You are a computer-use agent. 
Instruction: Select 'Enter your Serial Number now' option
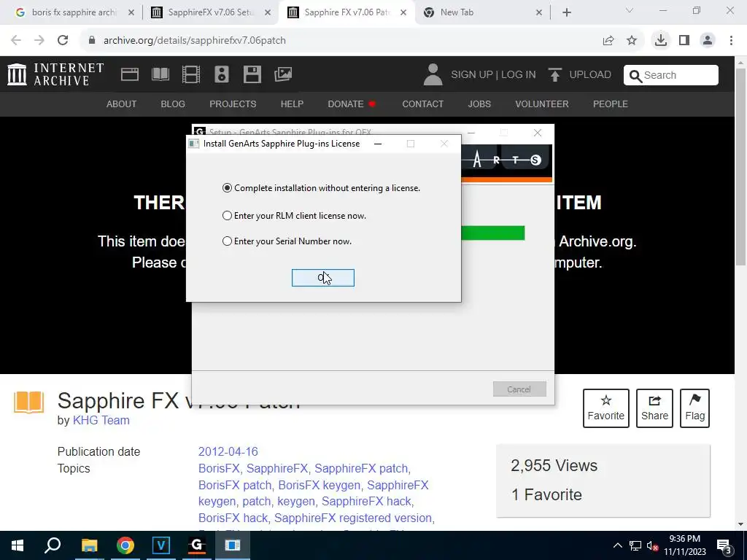[287, 241]
